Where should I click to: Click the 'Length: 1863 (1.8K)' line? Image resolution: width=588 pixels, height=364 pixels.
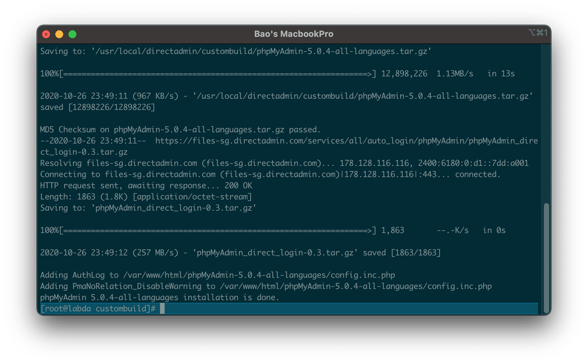point(146,197)
